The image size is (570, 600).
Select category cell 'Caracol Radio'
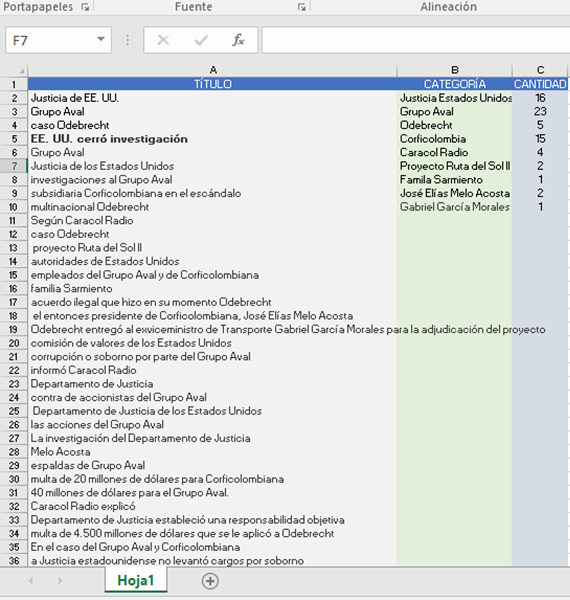pyautogui.click(x=454, y=152)
